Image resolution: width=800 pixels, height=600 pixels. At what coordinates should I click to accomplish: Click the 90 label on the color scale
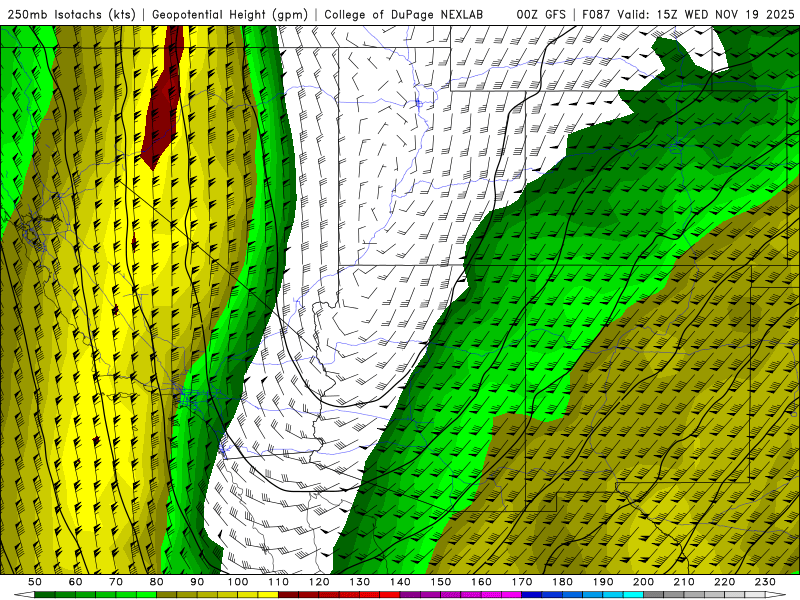[197, 582]
